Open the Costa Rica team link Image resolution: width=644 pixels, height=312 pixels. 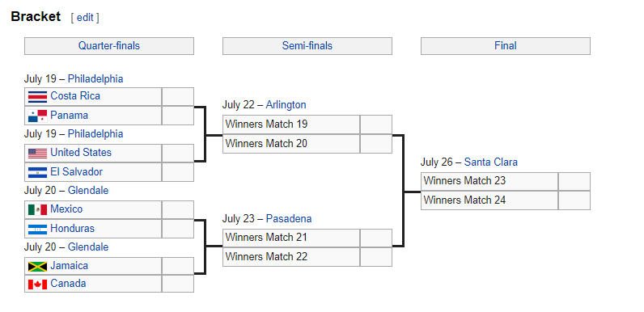pos(75,95)
